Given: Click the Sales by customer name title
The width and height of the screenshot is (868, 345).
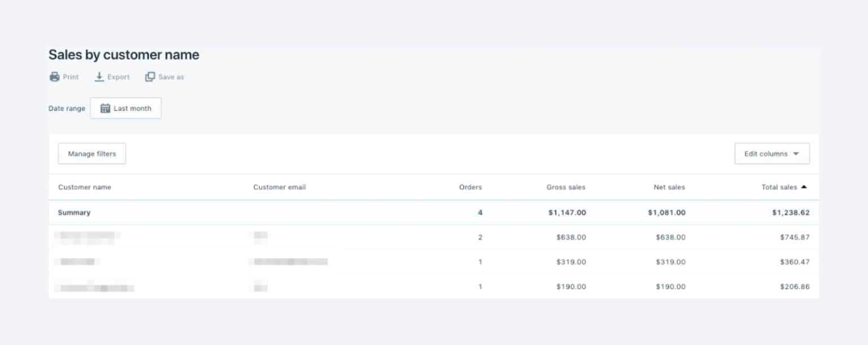Looking at the screenshot, I should click(123, 55).
